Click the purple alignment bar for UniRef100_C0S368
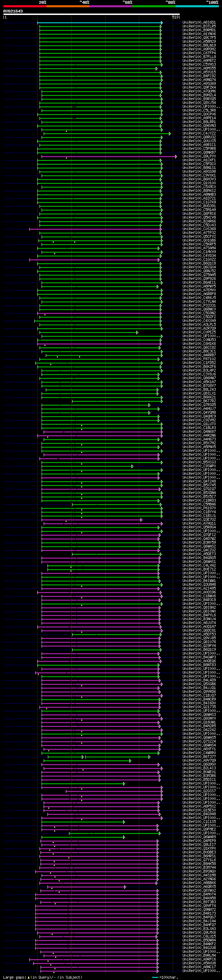 tap(96, 229)
